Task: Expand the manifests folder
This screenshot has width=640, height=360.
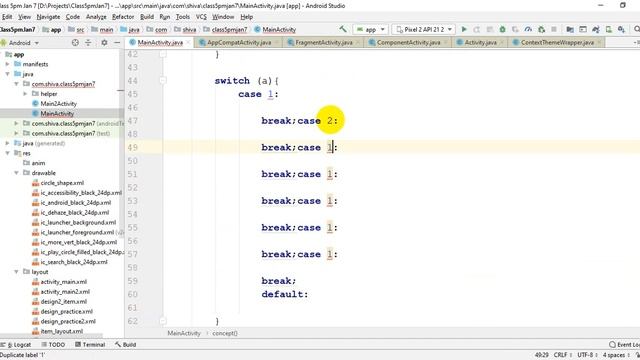Action: point(7,64)
